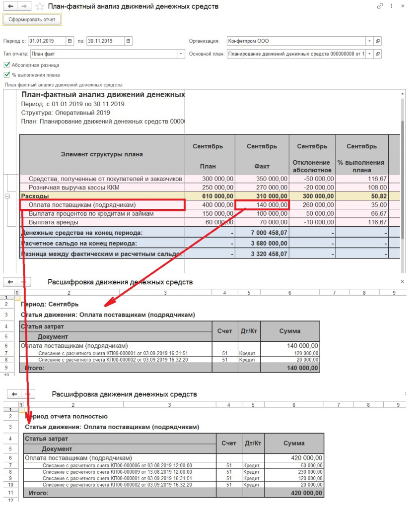Copy link using the chain icon
This screenshot has height=508, width=420.
380,6
